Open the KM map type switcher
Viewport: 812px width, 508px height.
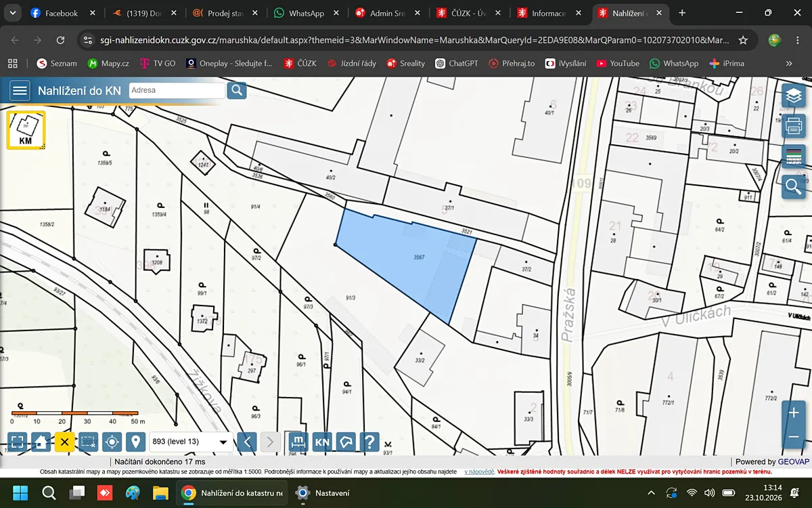(x=26, y=129)
